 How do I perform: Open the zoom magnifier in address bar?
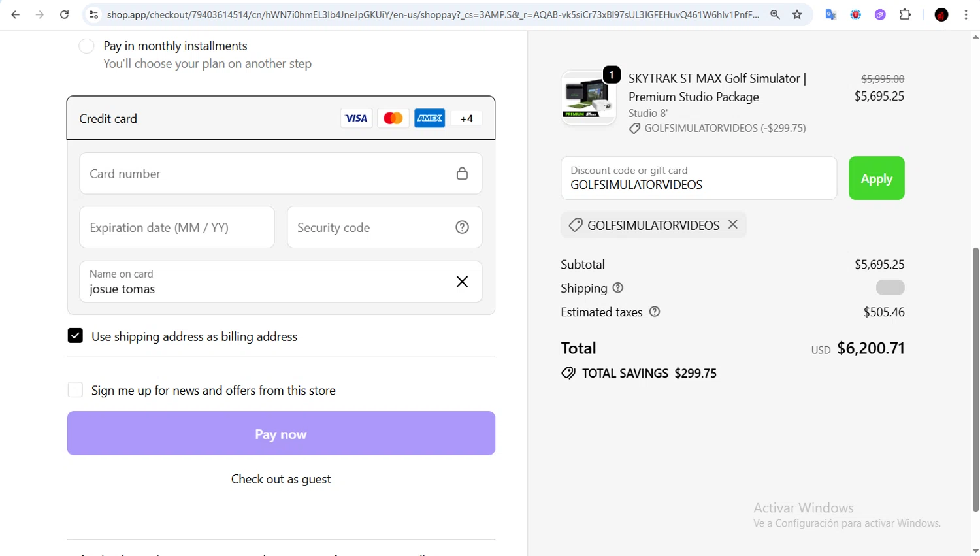[x=775, y=14]
